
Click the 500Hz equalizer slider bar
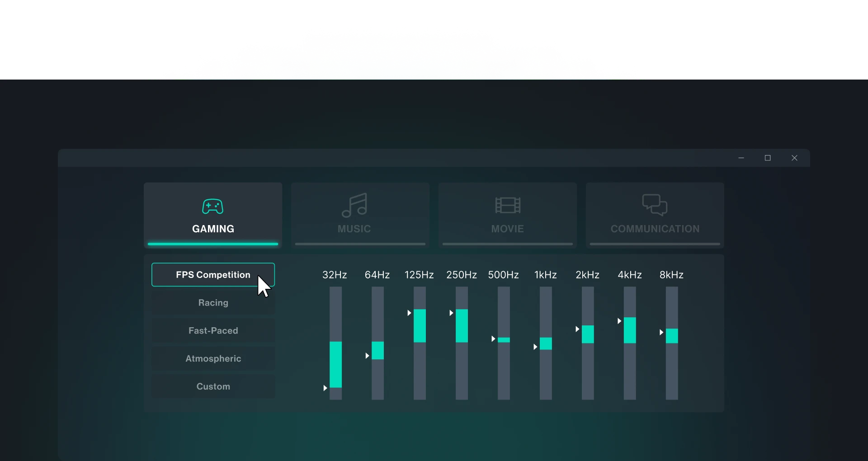point(504,343)
